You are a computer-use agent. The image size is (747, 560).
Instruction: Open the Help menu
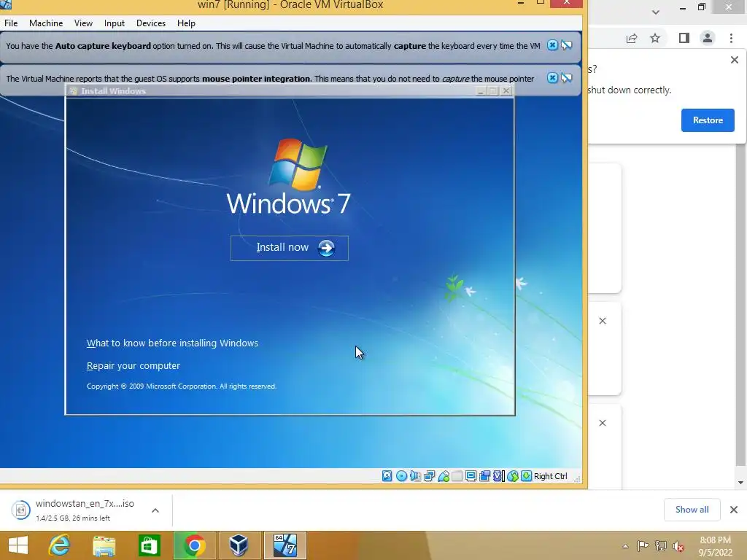(x=186, y=23)
